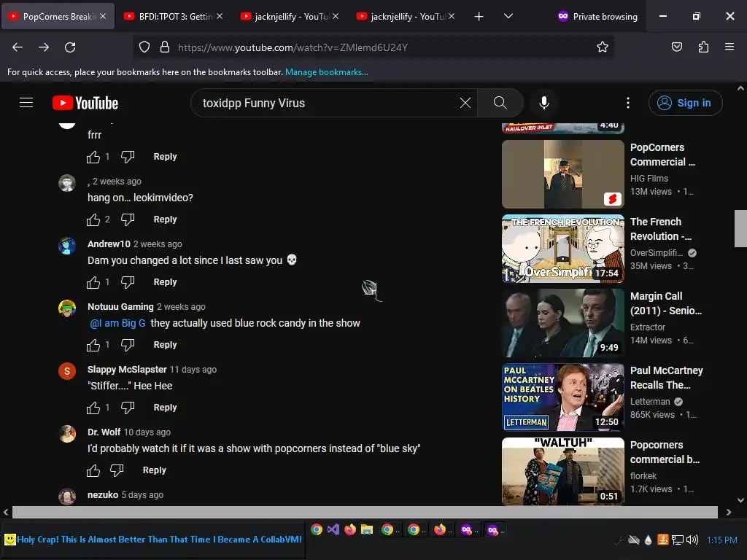This screenshot has height=560, width=747.
Task: Dislike the 'hang on... leokimvideo?' comment
Action: click(x=128, y=219)
